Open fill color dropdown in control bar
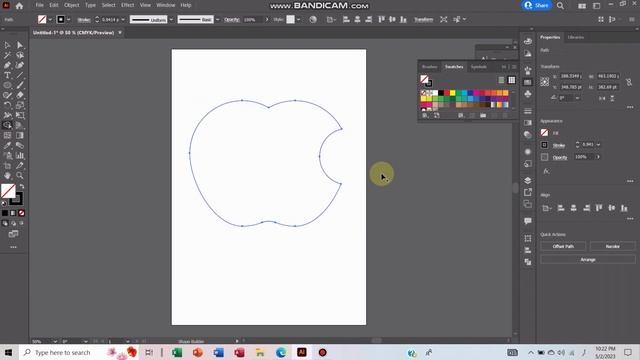This screenshot has width=640, height=360. [x=50, y=20]
